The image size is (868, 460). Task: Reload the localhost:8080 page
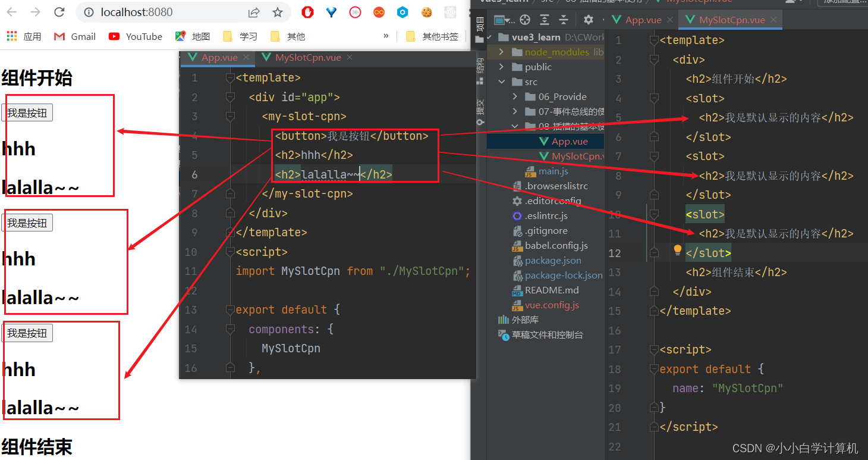(59, 12)
